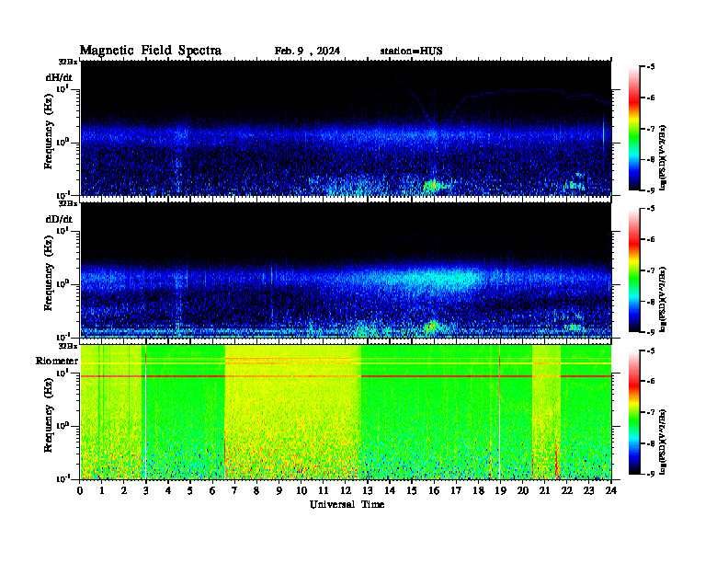Image resolution: width=728 pixels, height=563 pixels.
Task: Click the green-yellow burst near 16 UT in dH/dt
Action: 433,186
